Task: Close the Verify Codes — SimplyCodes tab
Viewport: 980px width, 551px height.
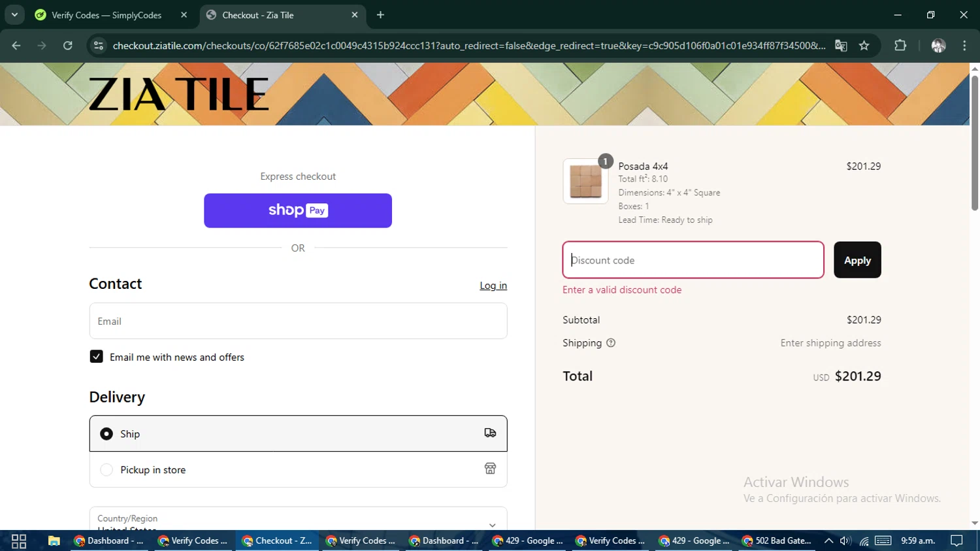Action: [x=184, y=15]
